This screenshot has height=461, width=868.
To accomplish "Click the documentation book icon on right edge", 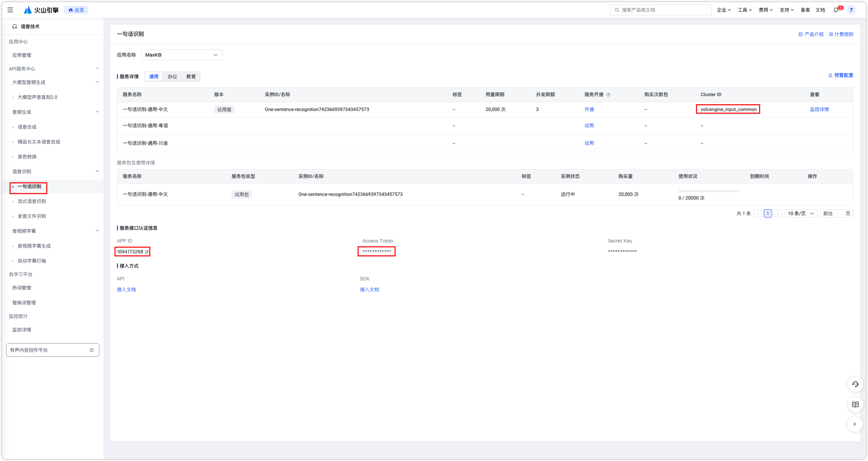I will click(855, 405).
